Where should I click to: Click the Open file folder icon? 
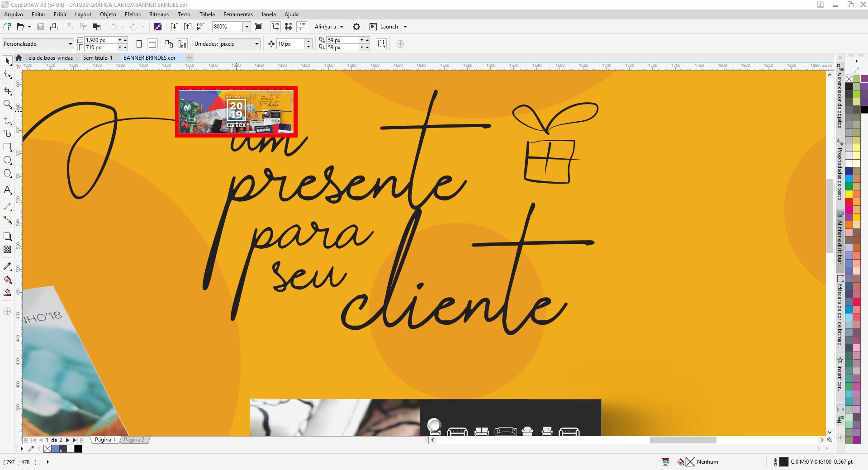point(20,27)
